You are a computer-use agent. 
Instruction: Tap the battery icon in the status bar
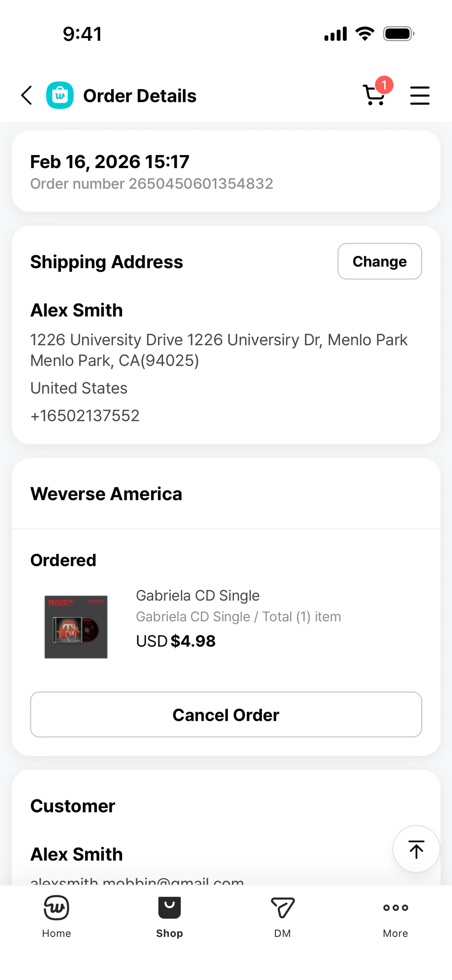coord(398,34)
